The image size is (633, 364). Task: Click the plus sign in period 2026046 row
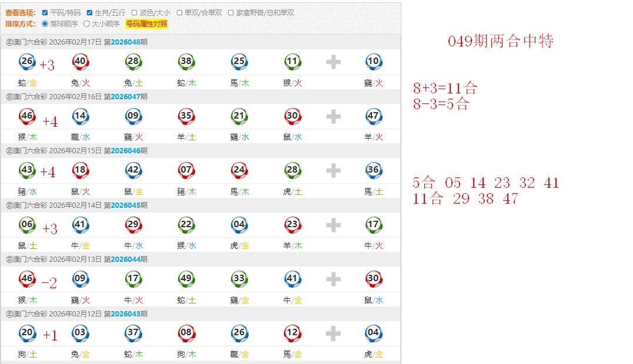tap(333, 171)
